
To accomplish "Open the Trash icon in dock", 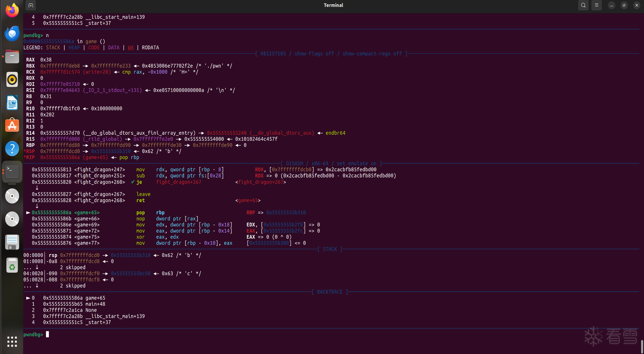I will pos(12,265).
